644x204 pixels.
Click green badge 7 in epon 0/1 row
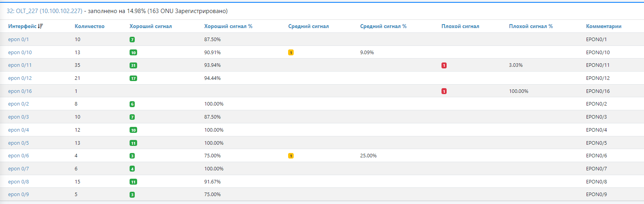coord(132,40)
